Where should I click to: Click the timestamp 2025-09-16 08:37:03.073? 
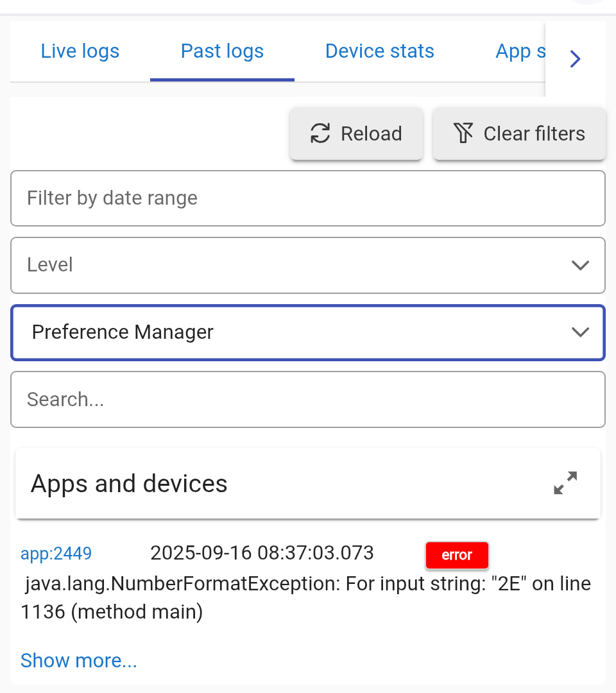coord(262,553)
